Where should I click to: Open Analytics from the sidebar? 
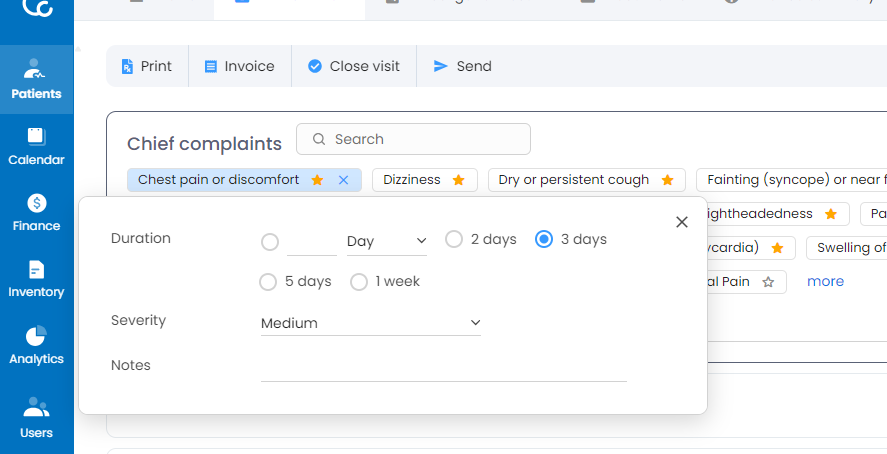coord(36,345)
